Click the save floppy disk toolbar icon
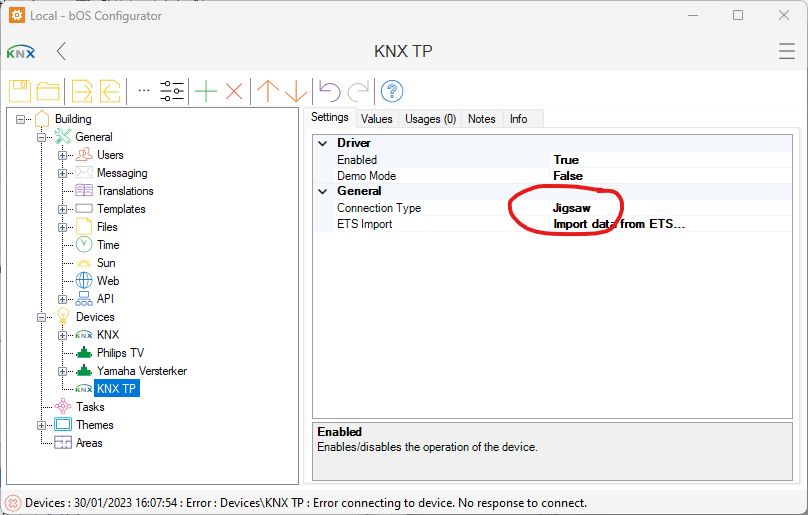Screen dimensions: 808x515 [x=20, y=91]
